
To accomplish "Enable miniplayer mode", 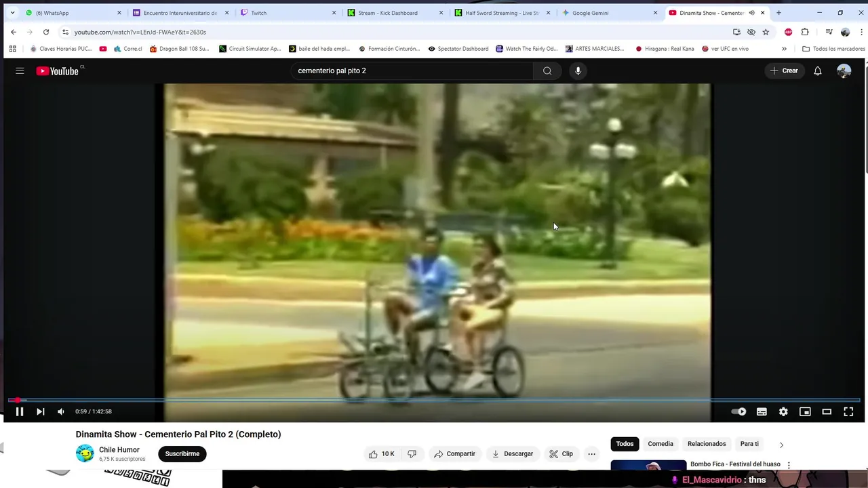I will (805, 411).
